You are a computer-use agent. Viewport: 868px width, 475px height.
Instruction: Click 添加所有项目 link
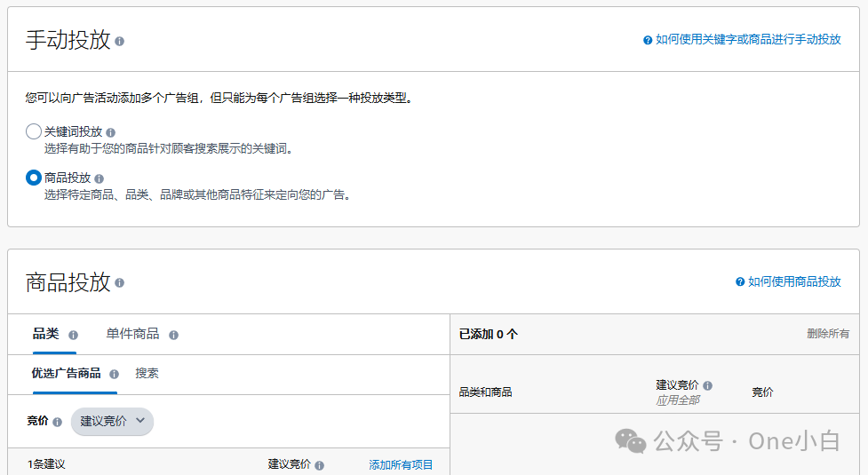pyautogui.click(x=401, y=464)
